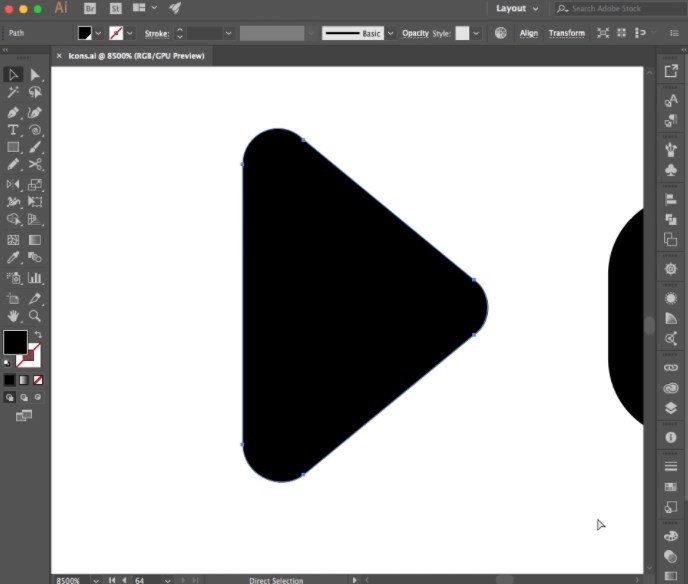Select the Artboard tool

[x=13, y=298]
